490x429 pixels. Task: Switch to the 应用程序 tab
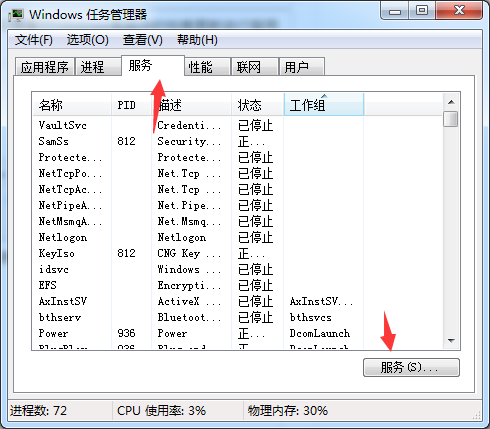45,67
